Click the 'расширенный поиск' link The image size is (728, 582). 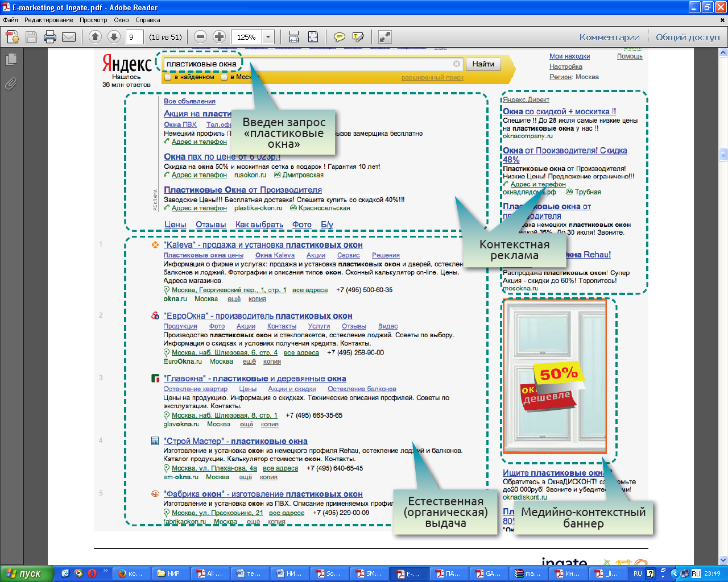pyautogui.click(x=432, y=77)
